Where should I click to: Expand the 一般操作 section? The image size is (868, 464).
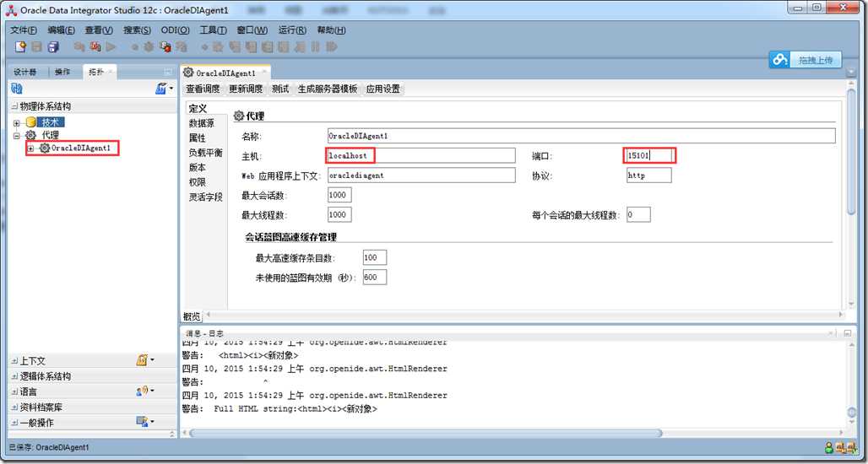14,423
